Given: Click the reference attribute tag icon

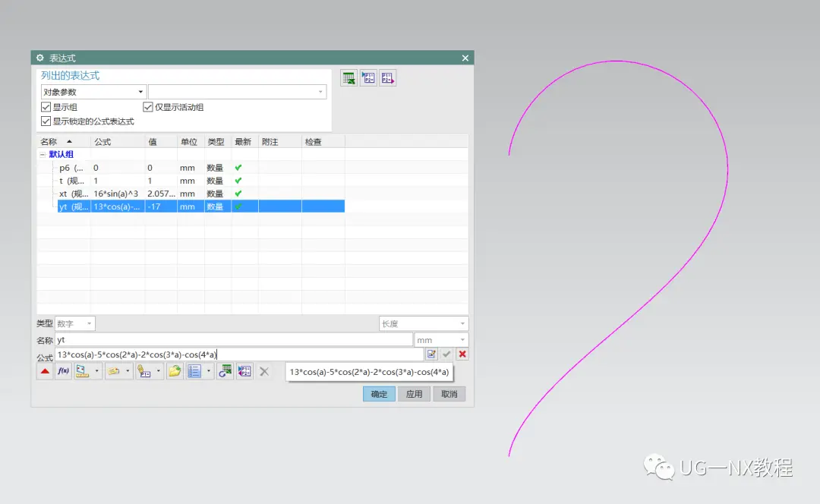Looking at the screenshot, I should 113,372.
